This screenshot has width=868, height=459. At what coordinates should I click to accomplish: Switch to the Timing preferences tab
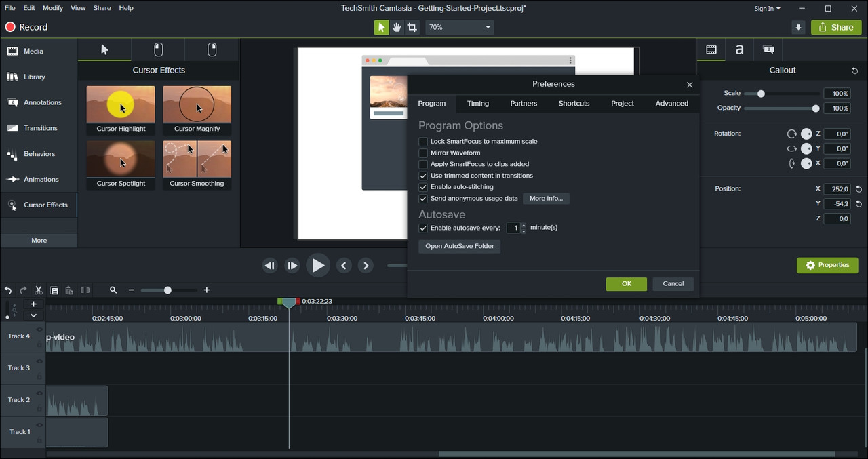477,103
